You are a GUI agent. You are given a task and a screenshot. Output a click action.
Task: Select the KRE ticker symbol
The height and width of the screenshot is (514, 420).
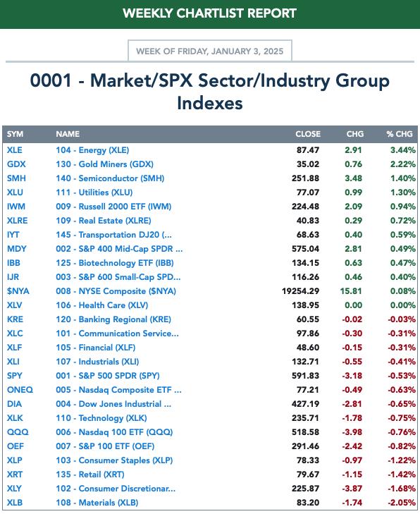click(15, 319)
